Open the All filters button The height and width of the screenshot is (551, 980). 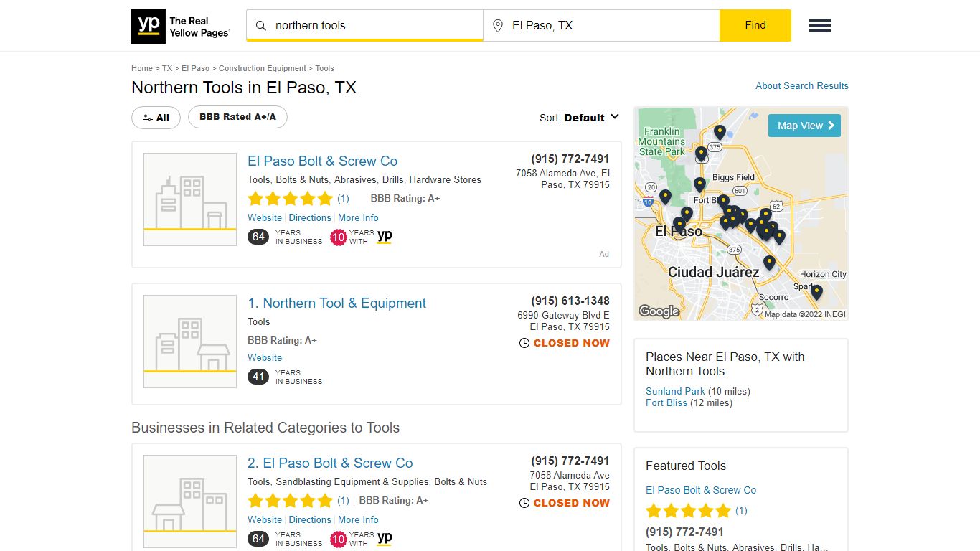pyautogui.click(x=156, y=118)
